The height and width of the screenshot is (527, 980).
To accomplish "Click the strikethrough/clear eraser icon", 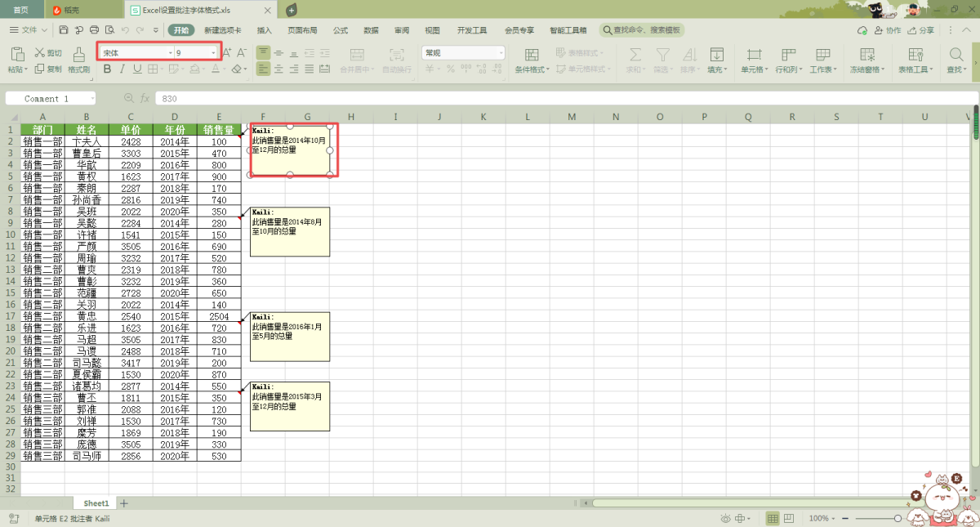I will (236, 69).
